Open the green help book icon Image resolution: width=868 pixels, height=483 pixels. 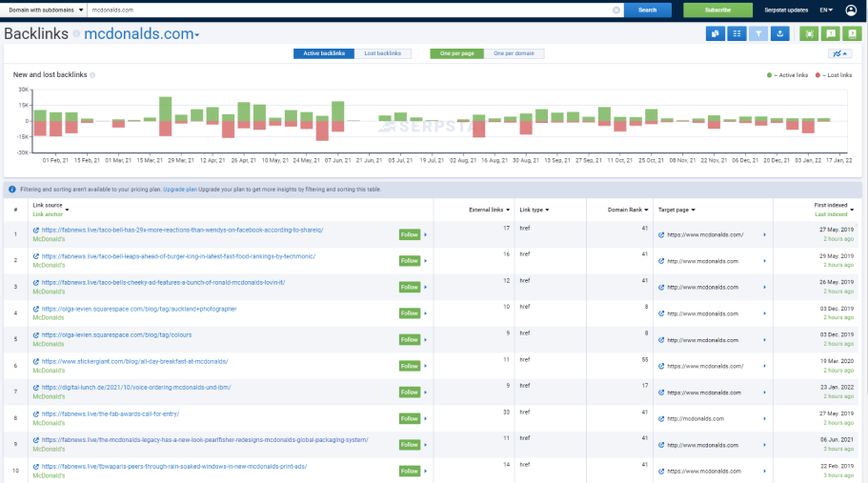pyautogui.click(x=853, y=33)
